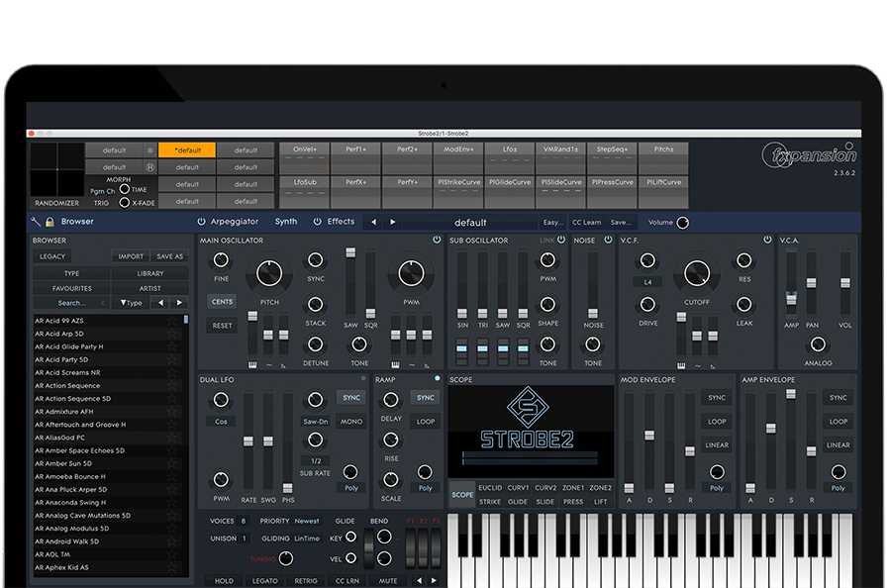
Task: Adjust the TUNING knob
Action: 286,558
